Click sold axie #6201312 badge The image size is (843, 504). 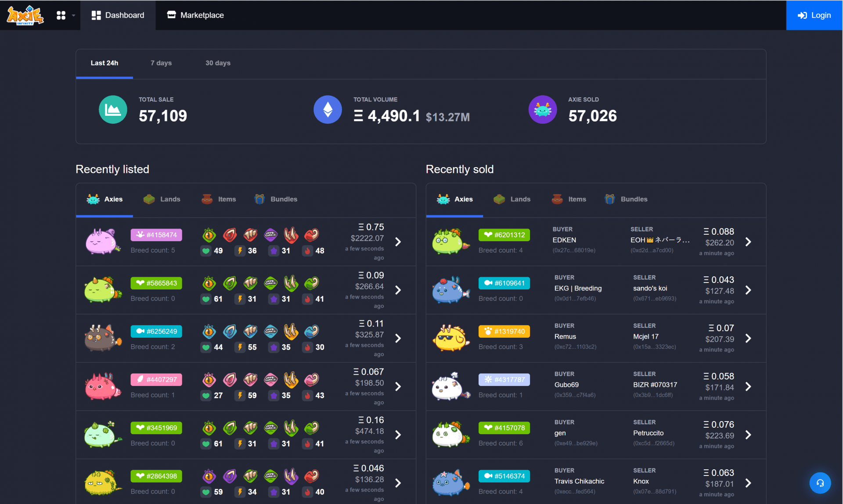504,235
